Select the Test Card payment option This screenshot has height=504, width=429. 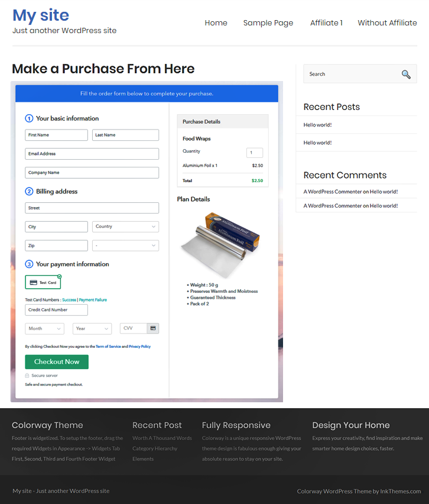point(43,282)
